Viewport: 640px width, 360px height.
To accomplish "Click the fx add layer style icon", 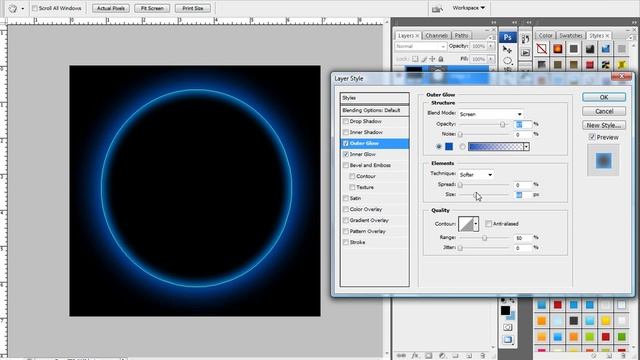I will 415,356.
